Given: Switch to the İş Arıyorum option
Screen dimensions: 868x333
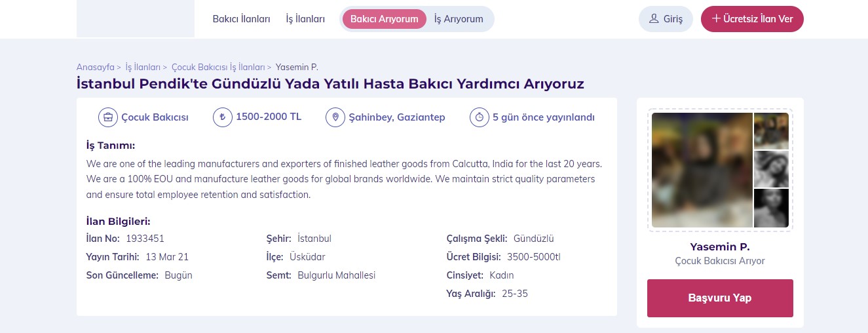Looking at the screenshot, I should [459, 19].
